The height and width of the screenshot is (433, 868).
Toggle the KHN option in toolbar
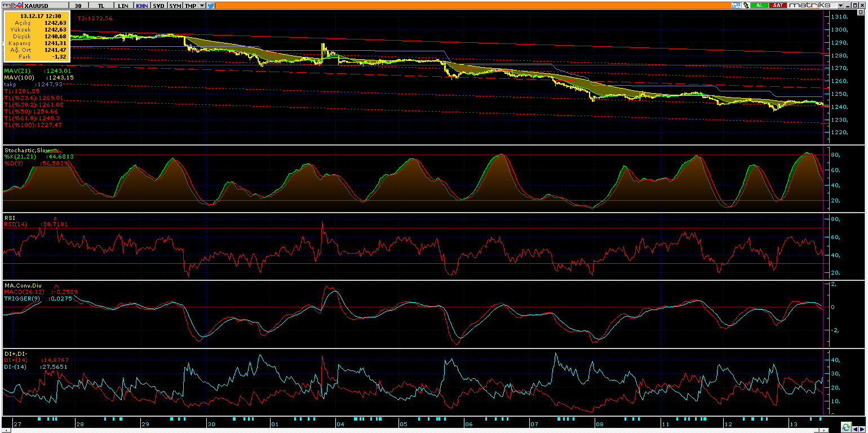tap(141, 5)
